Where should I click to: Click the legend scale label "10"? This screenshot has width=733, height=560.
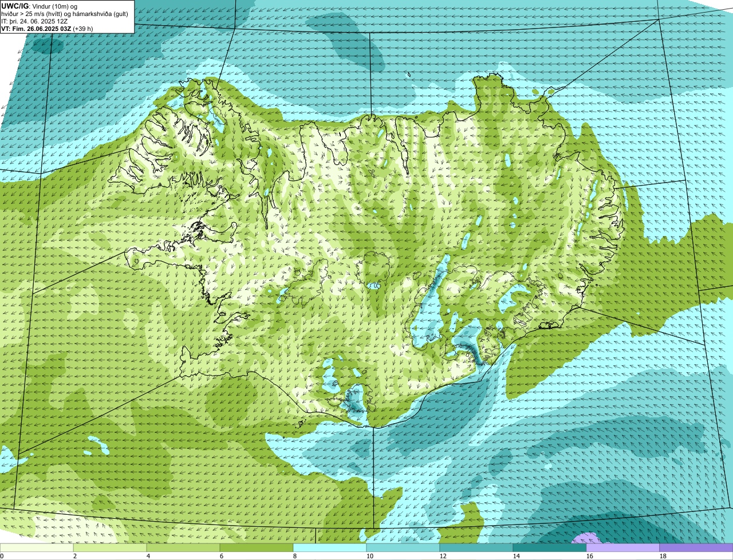point(370,556)
